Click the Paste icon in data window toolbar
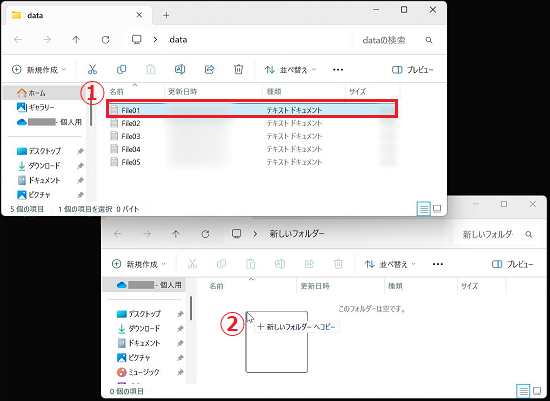 coord(151,69)
